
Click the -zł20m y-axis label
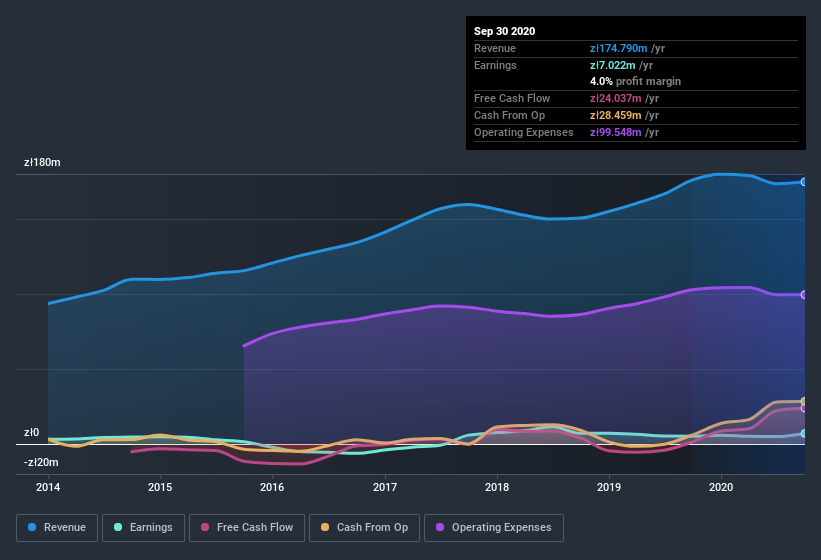(41, 462)
